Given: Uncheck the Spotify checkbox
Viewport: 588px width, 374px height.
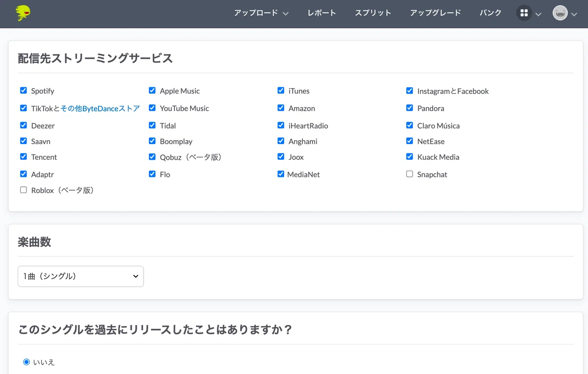Looking at the screenshot, I should click(x=24, y=90).
